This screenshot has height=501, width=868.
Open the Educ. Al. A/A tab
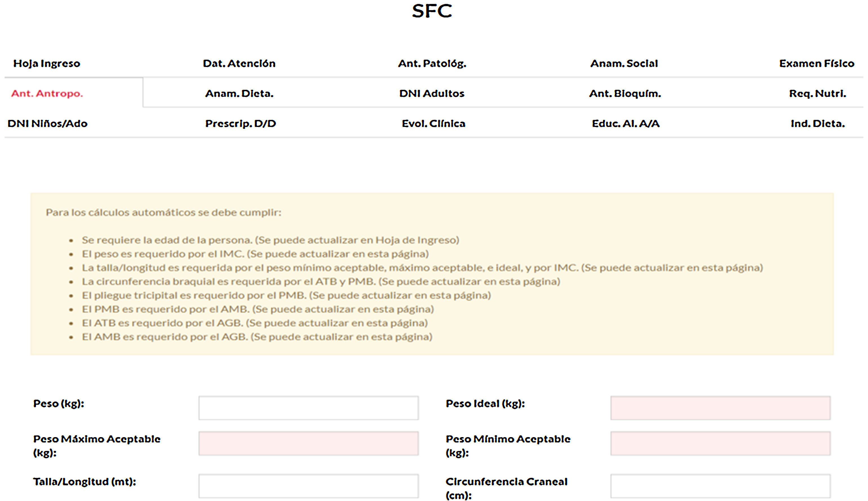click(626, 124)
